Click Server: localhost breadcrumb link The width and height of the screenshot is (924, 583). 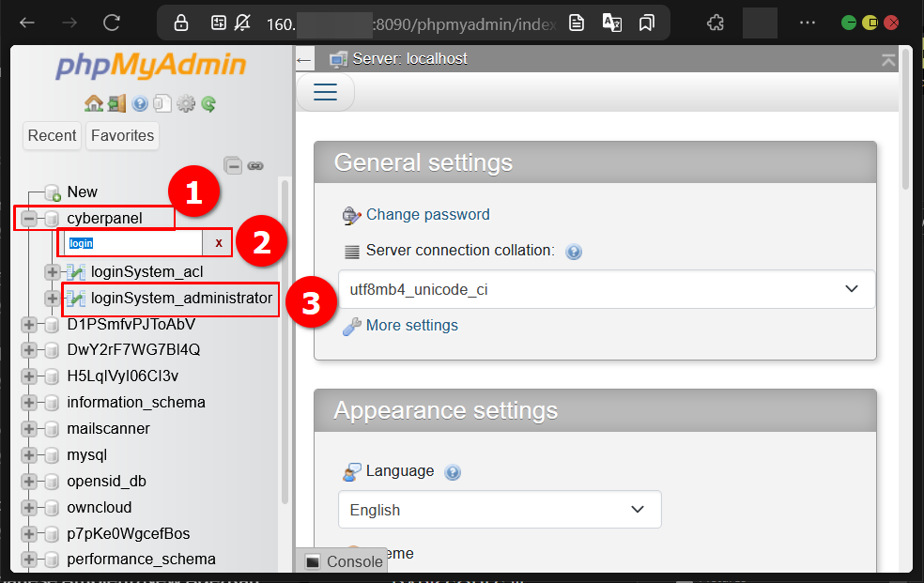[409, 59]
